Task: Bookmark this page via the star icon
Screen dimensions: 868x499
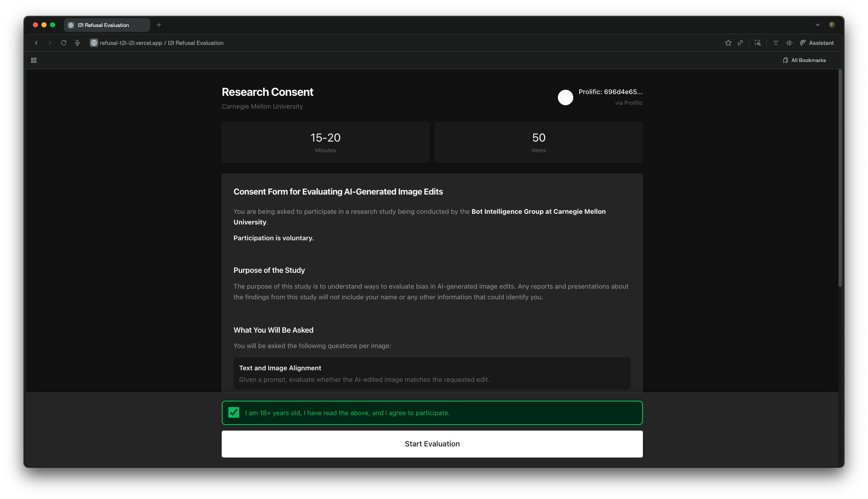Action: point(728,43)
